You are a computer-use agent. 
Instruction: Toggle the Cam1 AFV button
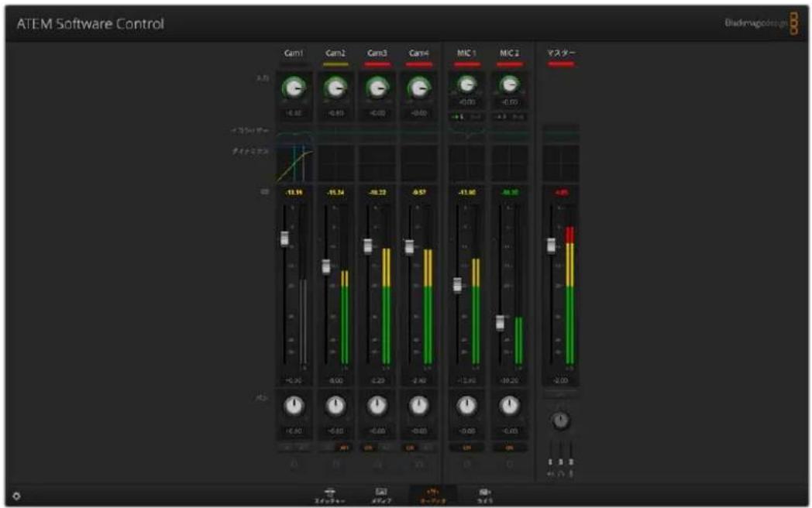(x=302, y=448)
